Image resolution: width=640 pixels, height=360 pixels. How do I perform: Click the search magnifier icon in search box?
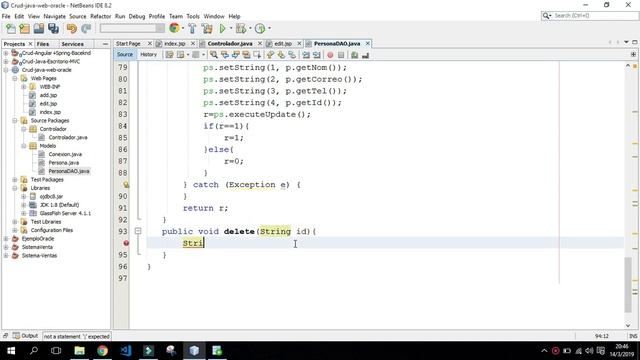pos(547,16)
